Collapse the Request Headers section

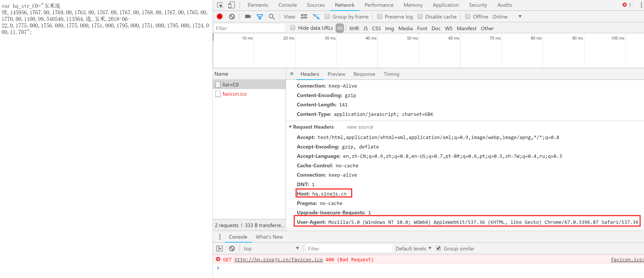(290, 127)
